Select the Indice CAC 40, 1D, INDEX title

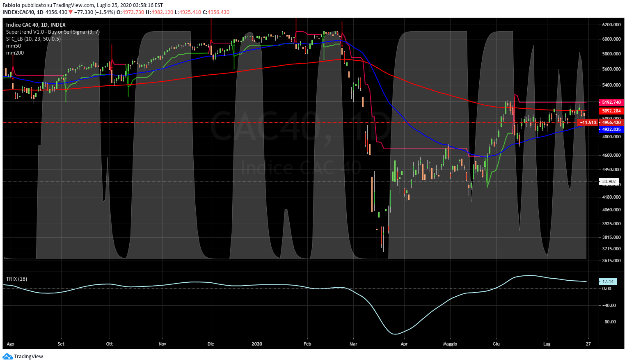click(x=36, y=25)
